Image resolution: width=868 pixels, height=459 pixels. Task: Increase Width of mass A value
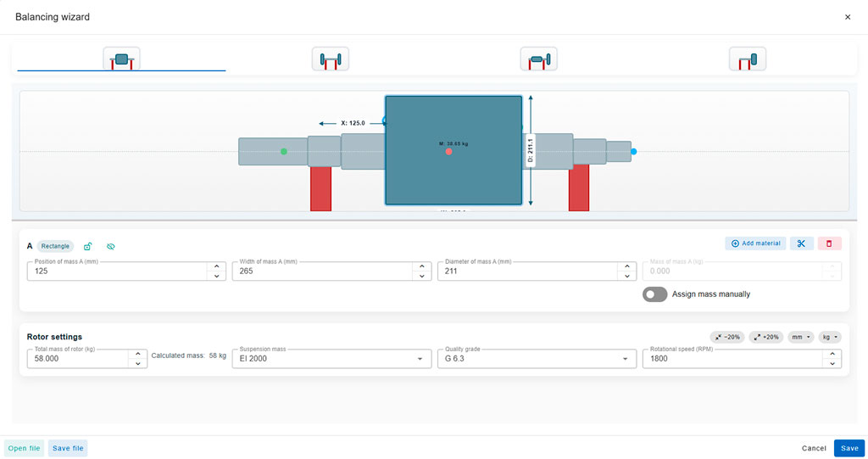422,266
